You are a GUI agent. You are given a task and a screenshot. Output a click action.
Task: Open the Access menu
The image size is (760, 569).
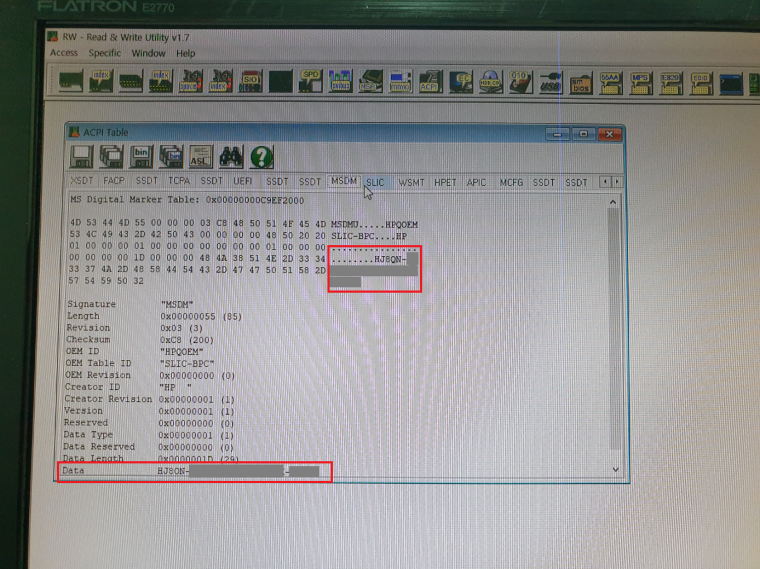click(x=64, y=52)
